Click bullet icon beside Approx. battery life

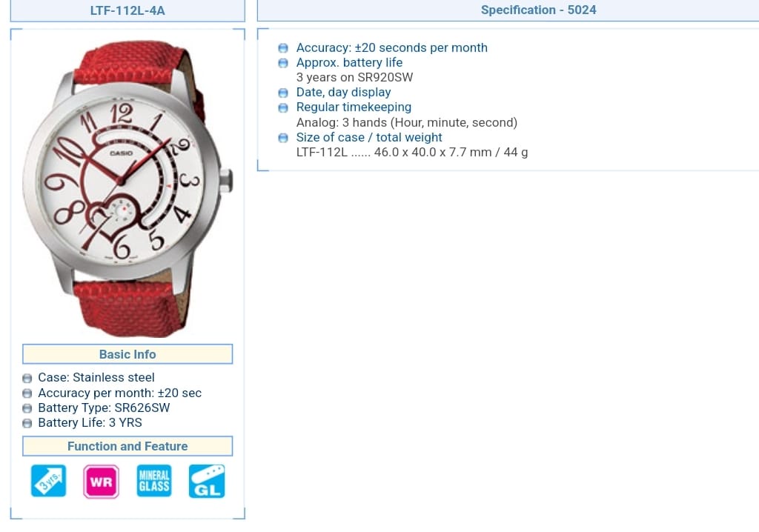pos(283,63)
